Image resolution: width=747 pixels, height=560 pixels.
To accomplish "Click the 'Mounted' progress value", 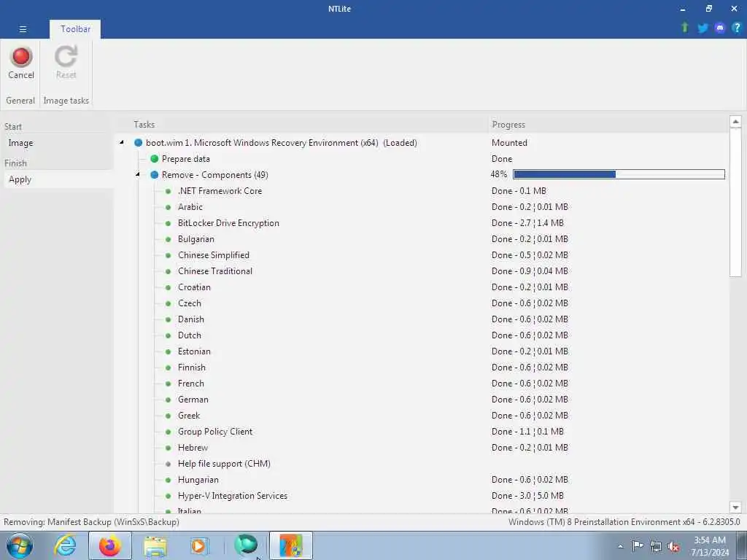I will pos(509,143).
